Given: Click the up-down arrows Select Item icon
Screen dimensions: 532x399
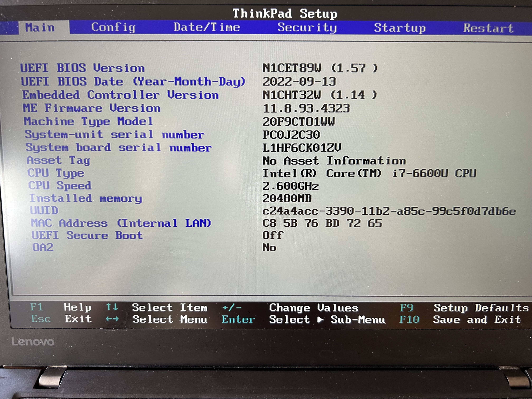Looking at the screenshot, I should [112, 307].
